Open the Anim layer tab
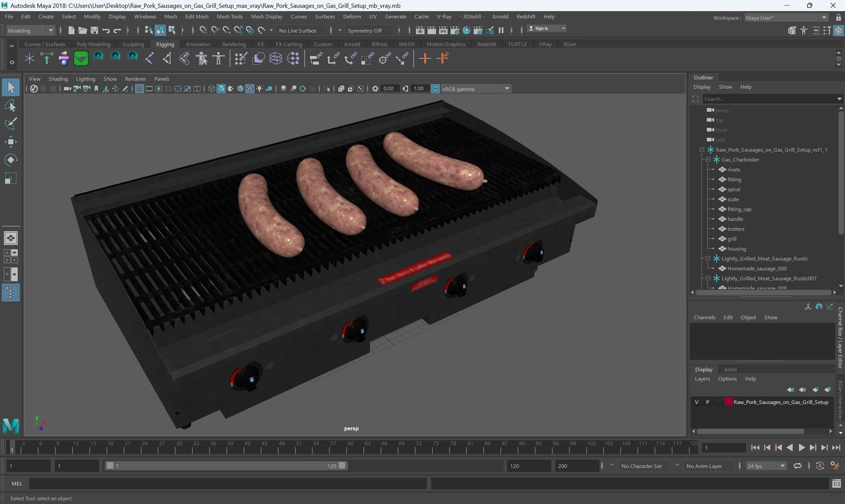 (730, 369)
